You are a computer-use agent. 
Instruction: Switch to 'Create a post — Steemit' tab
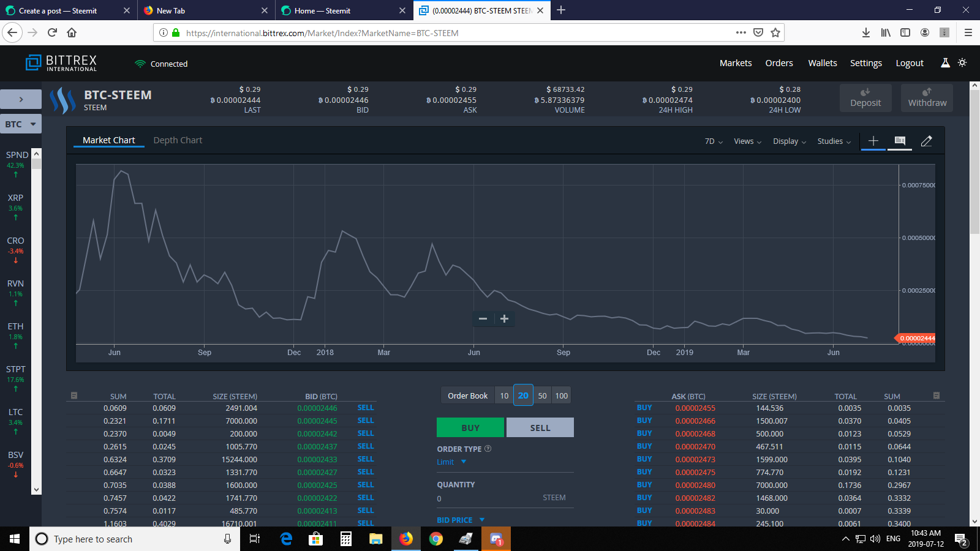pos(68,10)
